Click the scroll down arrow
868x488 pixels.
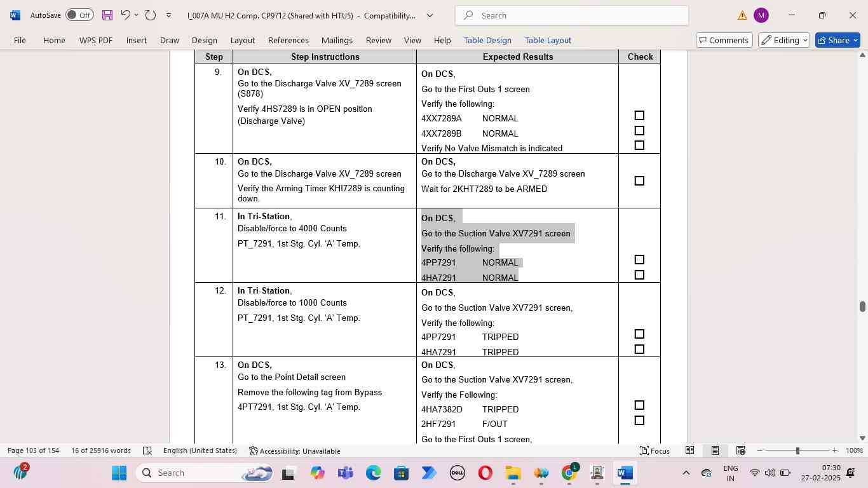tap(862, 438)
